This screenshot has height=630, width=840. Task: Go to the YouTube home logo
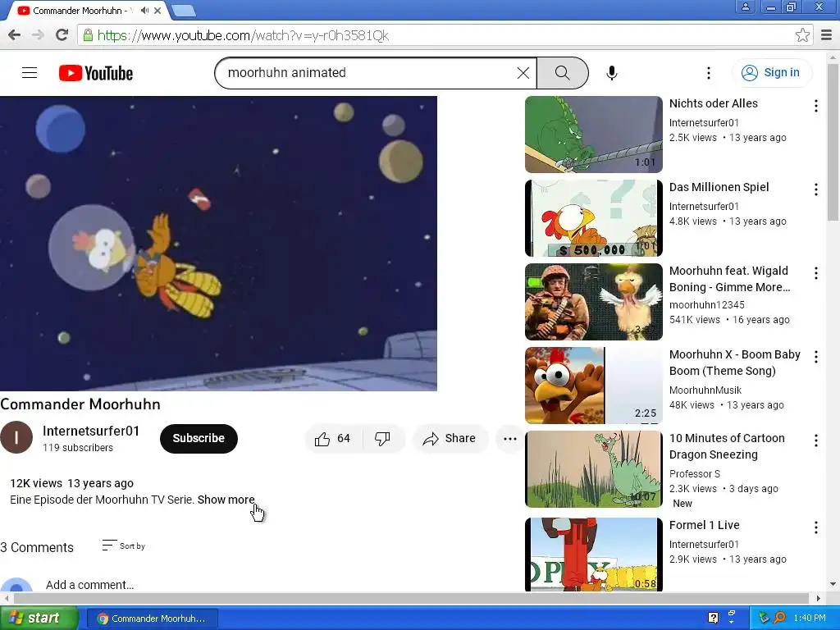pyautogui.click(x=96, y=73)
